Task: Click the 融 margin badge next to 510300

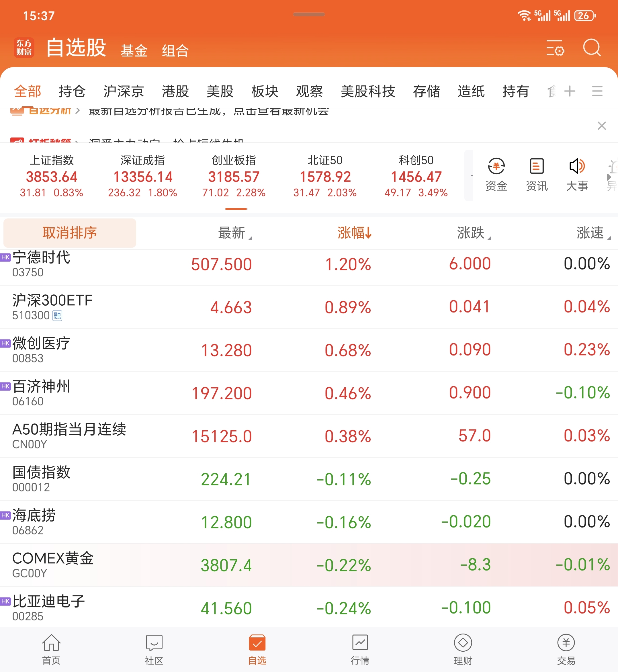Action: tap(57, 315)
